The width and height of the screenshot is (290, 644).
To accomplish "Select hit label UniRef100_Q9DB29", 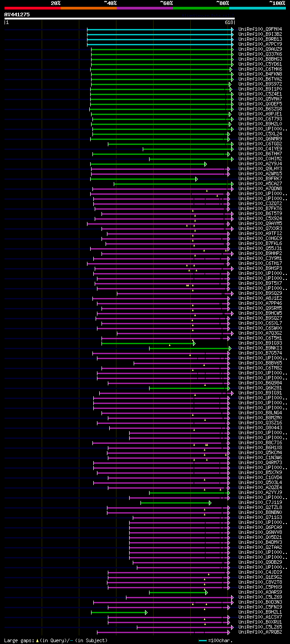I will [x=260, y=562].
